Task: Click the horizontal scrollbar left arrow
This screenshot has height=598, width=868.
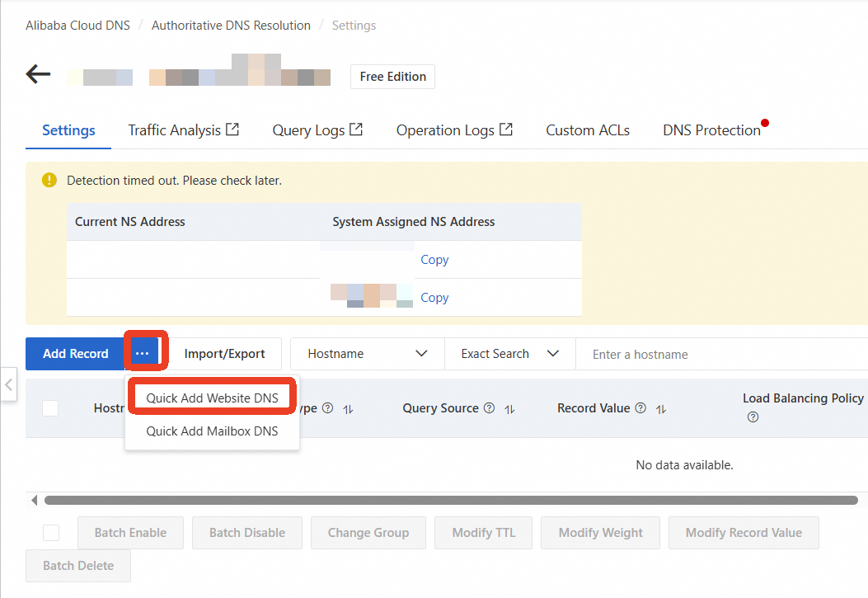Action: 35,501
